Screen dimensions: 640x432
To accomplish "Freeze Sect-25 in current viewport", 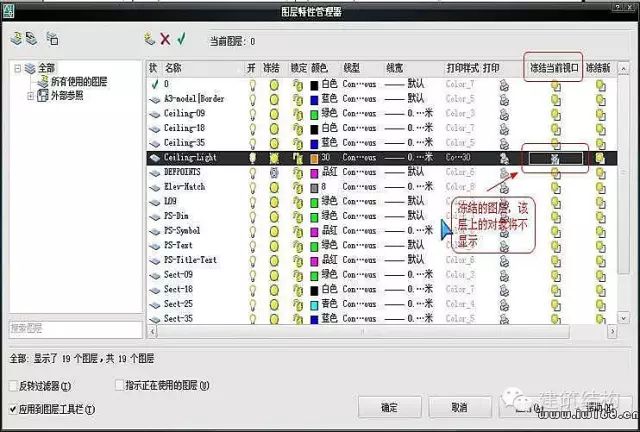I will (556, 305).
